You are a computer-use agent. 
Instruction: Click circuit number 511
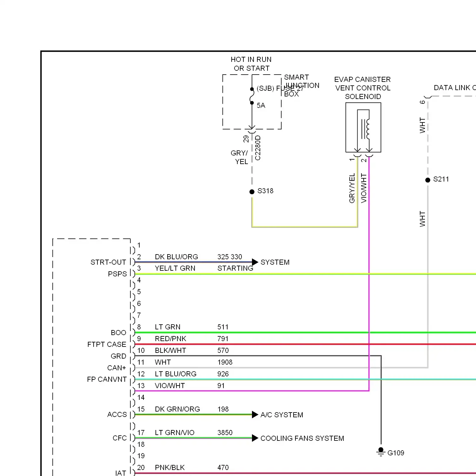pos(223,327)
